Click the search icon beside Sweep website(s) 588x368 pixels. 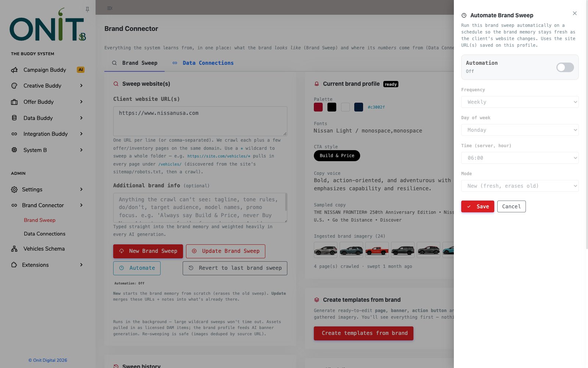116,84
